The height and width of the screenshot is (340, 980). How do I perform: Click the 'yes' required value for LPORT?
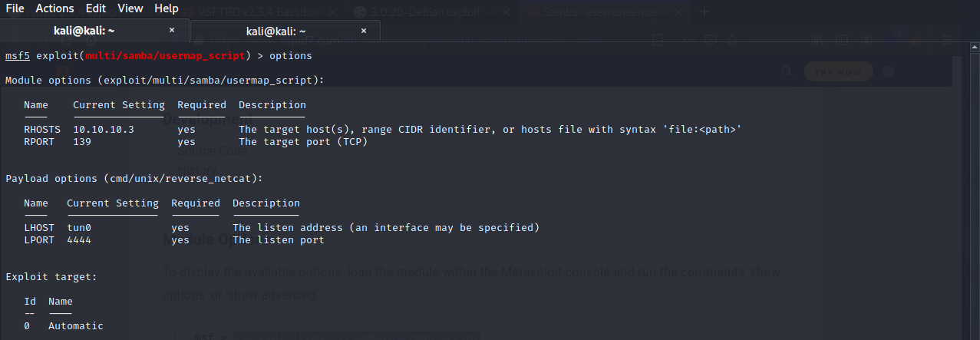coord(180,240)
